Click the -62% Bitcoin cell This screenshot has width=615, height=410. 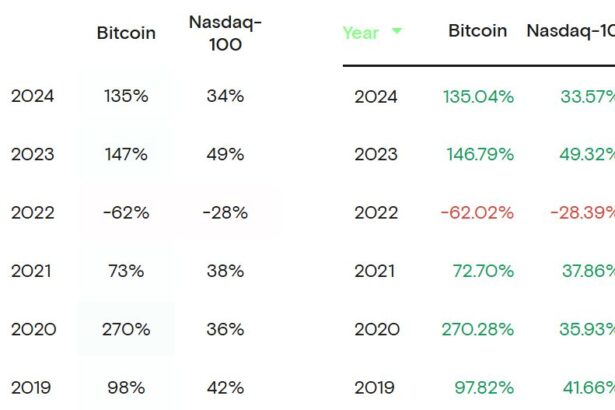[x=126, y=213]
